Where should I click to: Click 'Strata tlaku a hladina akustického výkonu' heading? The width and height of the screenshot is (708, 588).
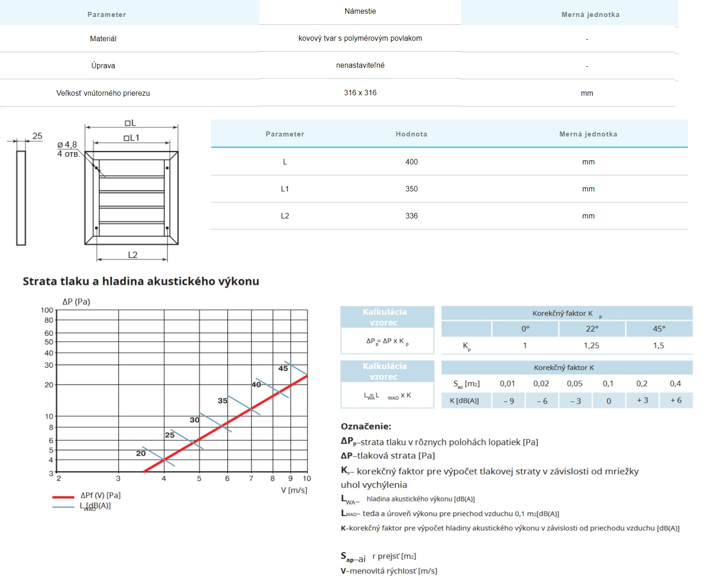pos(141,282)
